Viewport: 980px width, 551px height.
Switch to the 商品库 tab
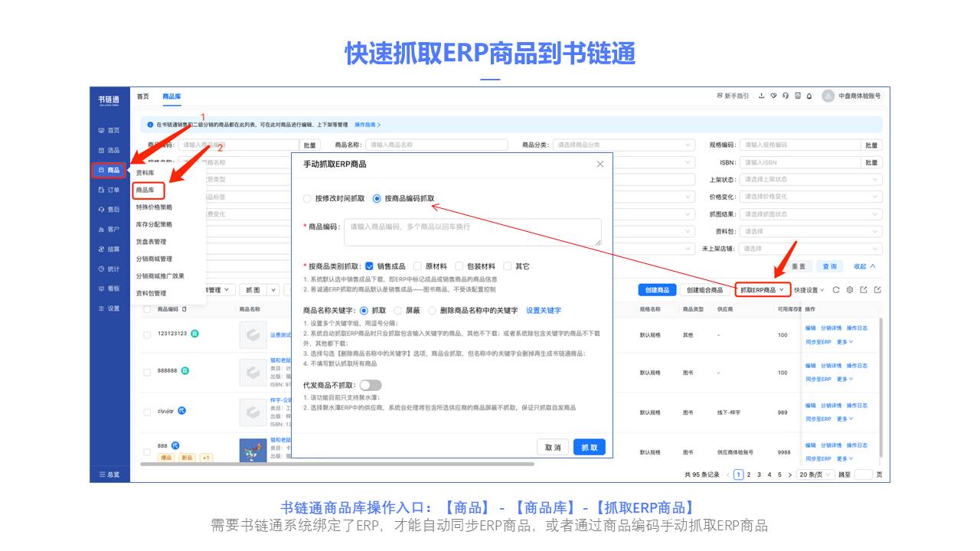(x=171, y=96)
